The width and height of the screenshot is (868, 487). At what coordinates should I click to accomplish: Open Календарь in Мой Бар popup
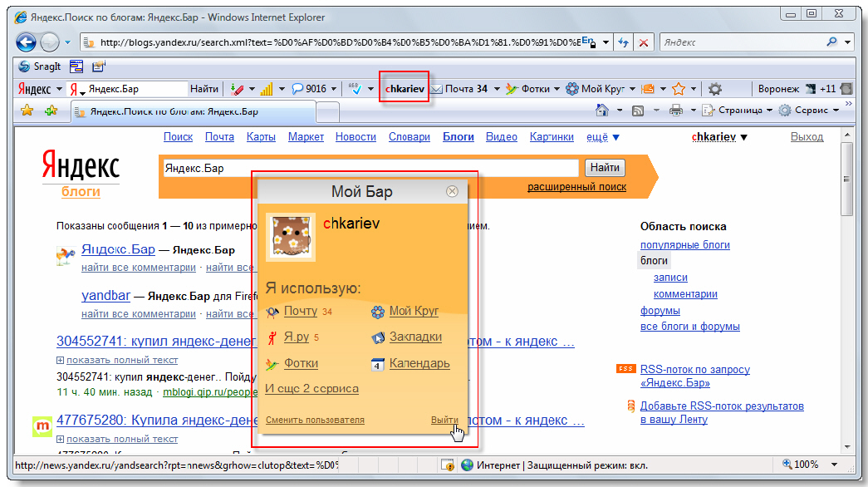[x=419, y=363]
